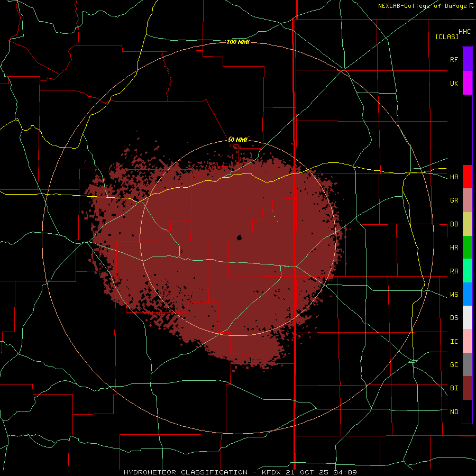Click the Hydrometeor Classification title caption

(240, 472)
